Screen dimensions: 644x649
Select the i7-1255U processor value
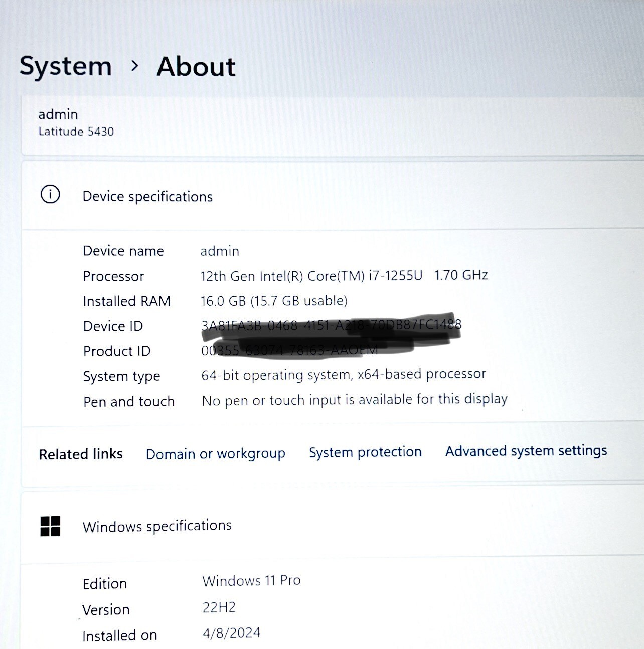tap(344, 276)
